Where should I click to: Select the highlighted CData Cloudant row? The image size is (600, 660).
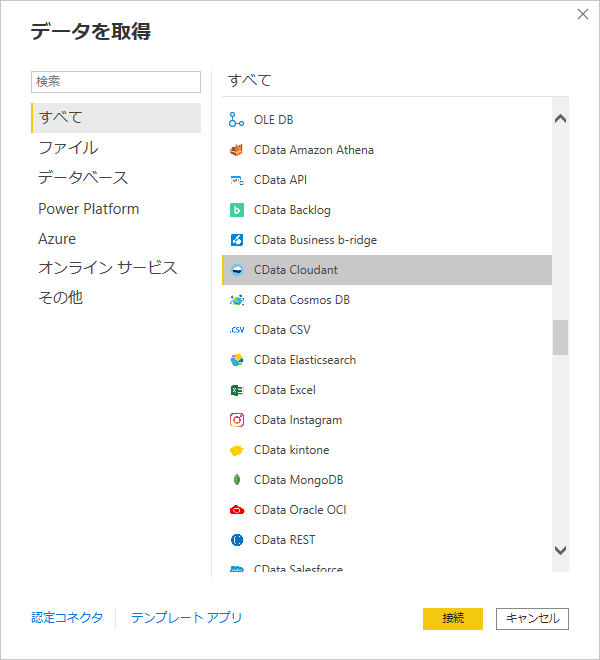tap(387, 270)
